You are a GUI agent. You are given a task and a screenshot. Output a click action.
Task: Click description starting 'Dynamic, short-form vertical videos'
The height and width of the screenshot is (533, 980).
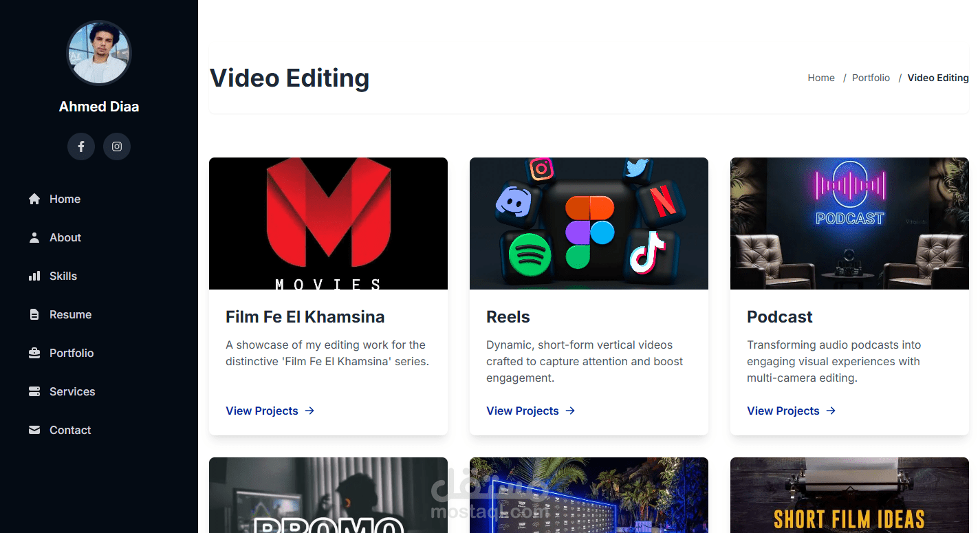(585, 361)
